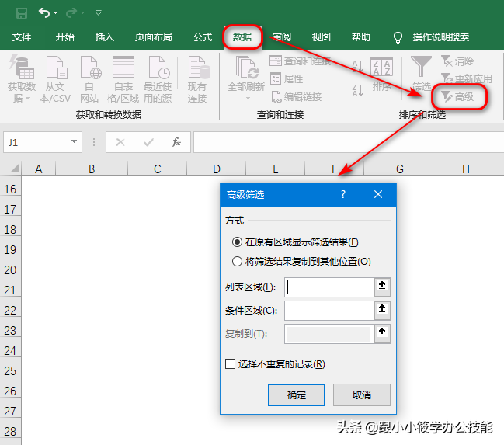
Task: Click the 列表区域 input field
Action: tap(330, 287)
